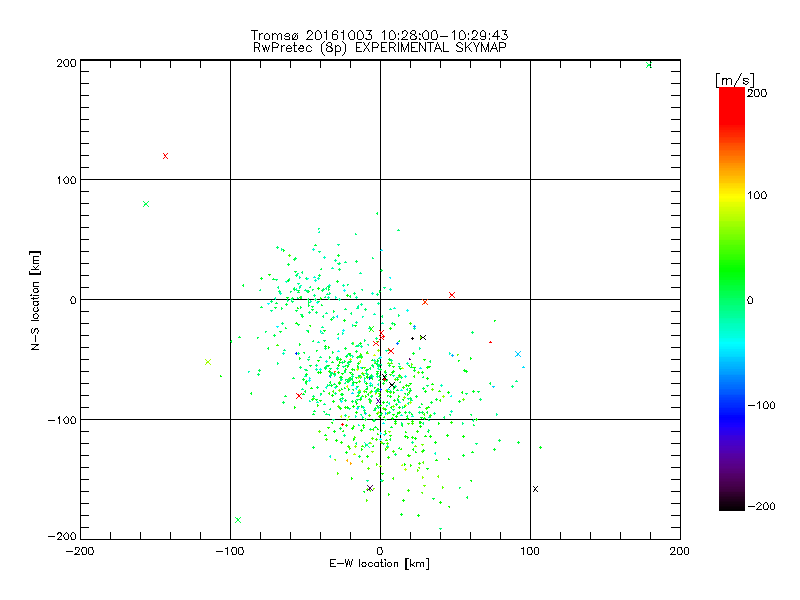Select the dark X marker near E-W -7, N-S -157
The image size is (800, 600).
[x=370, y=488]
